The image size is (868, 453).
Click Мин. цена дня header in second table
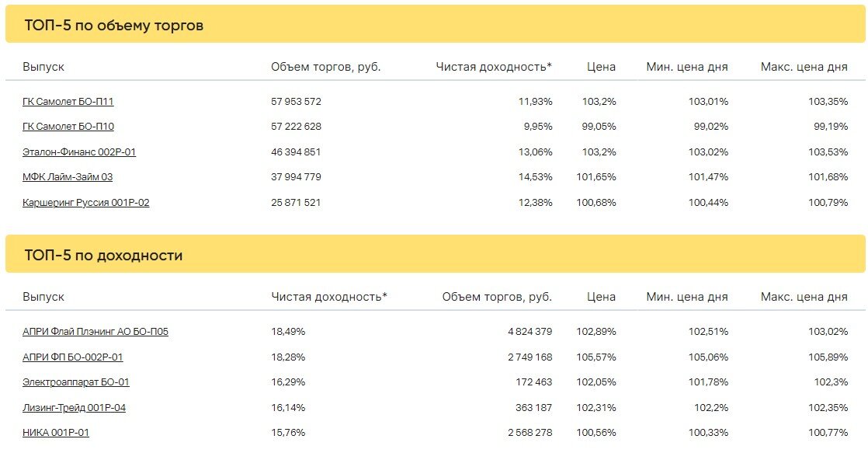pos(687,296)
